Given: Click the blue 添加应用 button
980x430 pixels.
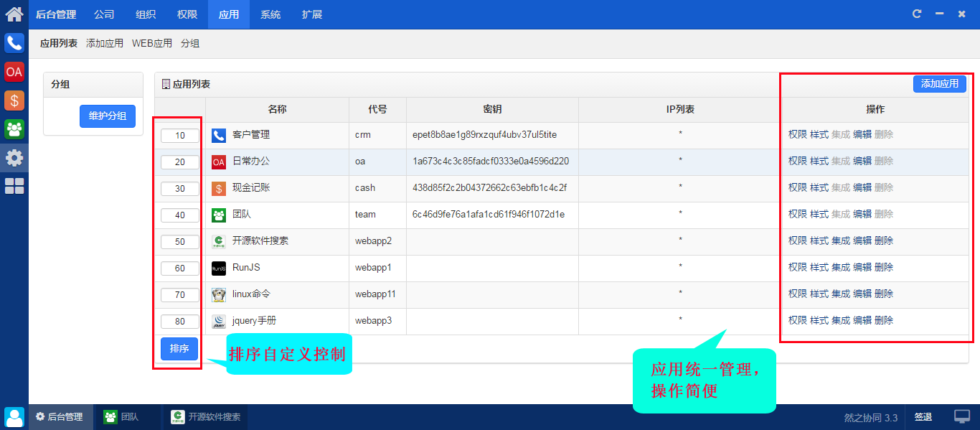Looking at the screenshot, I should point(939,83).
